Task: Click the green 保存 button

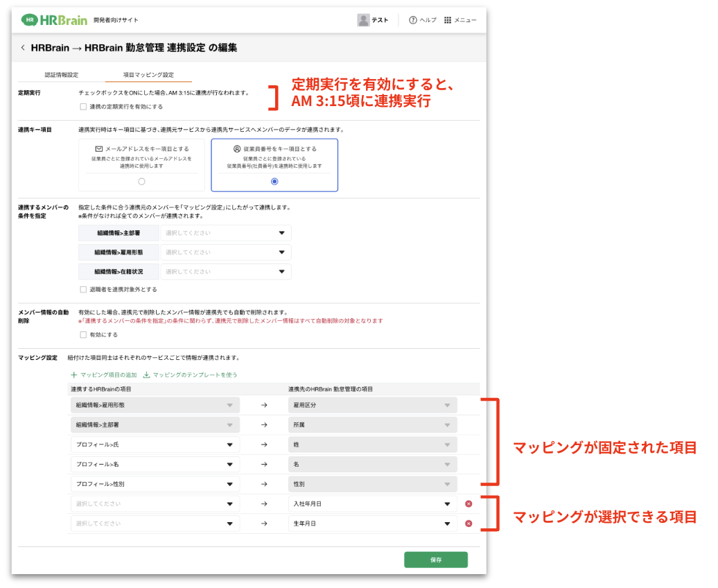Action: coord(435,560)
